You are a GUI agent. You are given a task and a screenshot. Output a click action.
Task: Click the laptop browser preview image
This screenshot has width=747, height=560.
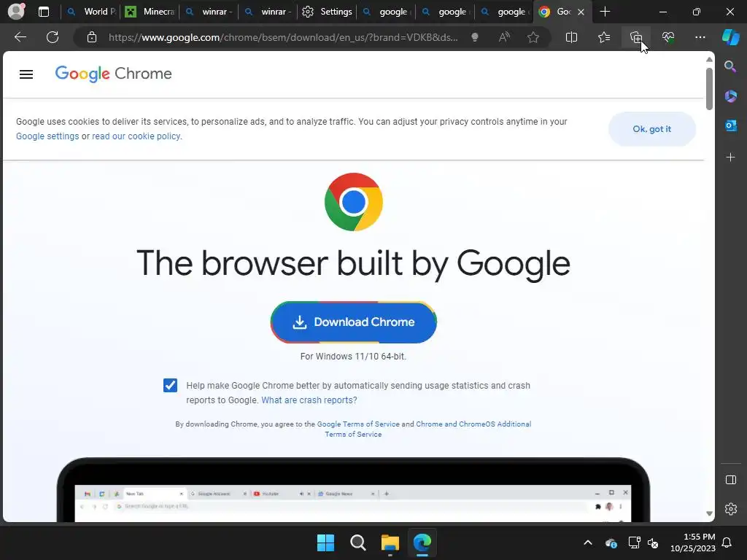(x=354, y=489)
